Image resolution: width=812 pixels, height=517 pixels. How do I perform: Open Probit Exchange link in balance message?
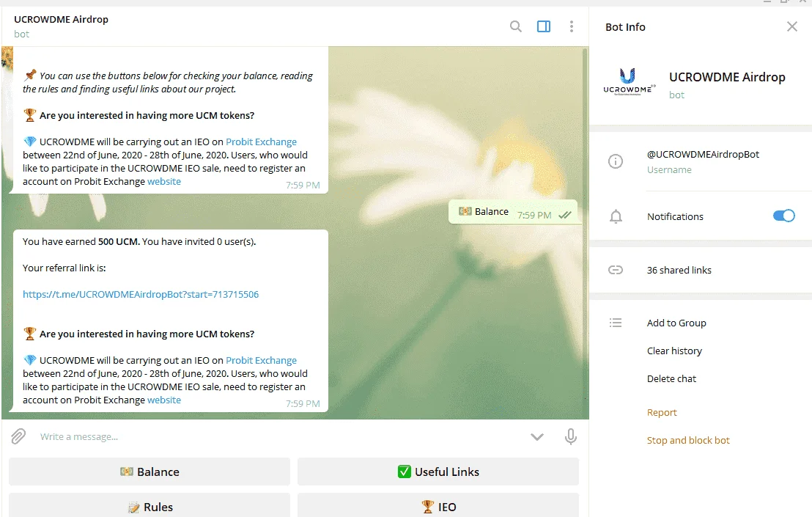click(x=261, y=361)
